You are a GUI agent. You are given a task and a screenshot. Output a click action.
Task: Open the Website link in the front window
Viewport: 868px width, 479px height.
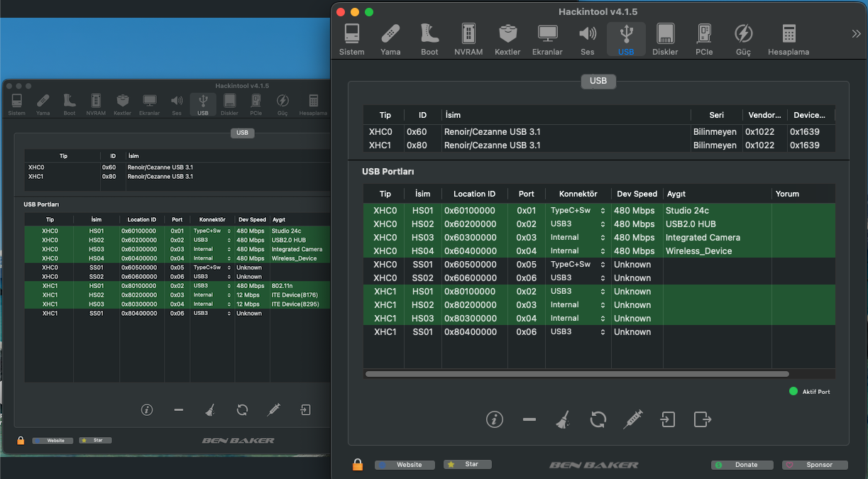[405, 465]
